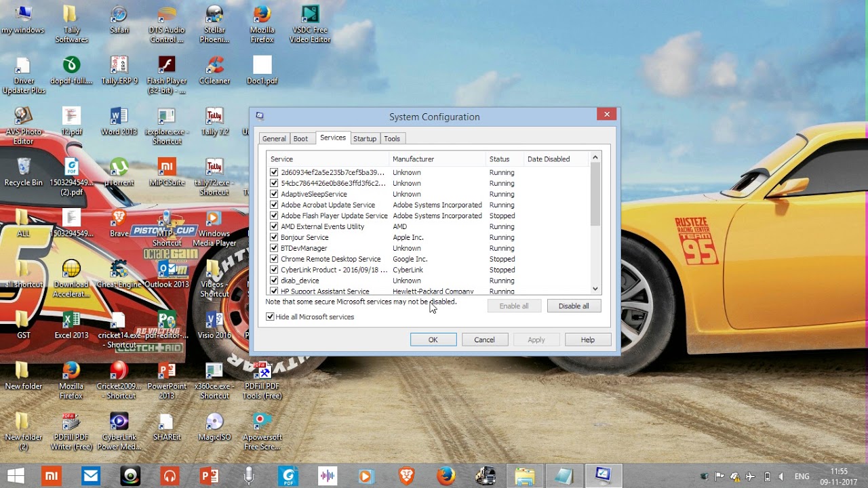Image resolution: width=868 pixels, height=488 pixels.
Task: Open Mail app from taskbar
Action: click(91, 476)
